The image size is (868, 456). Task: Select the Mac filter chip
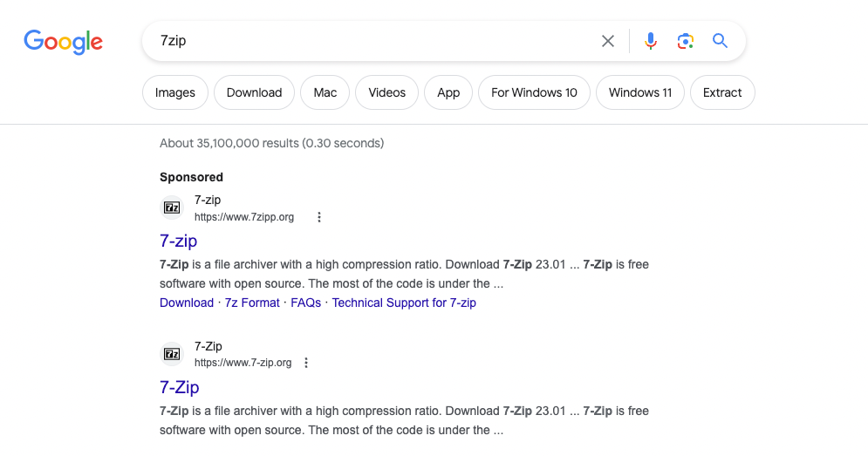tap(325, 92)
